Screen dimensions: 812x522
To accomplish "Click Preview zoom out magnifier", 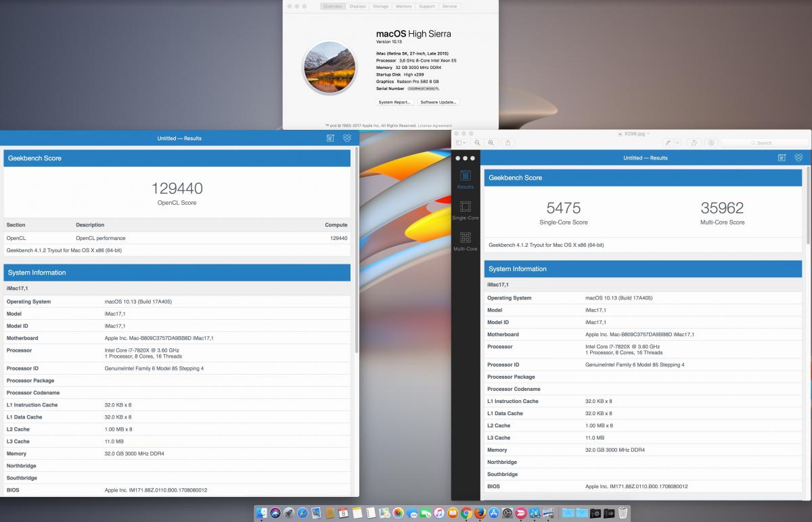I will point(477,143).
